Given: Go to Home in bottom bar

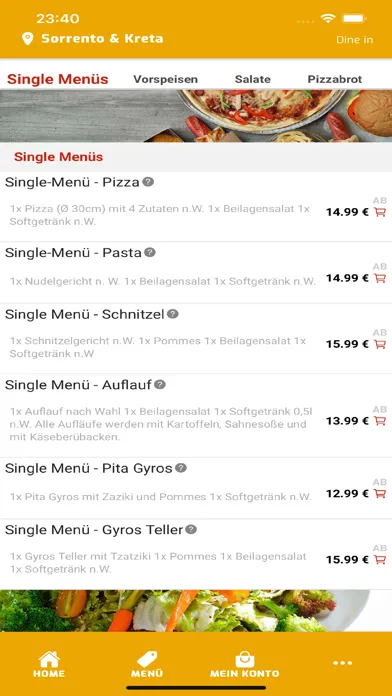Looking at the screenshot, I should 49,664.
